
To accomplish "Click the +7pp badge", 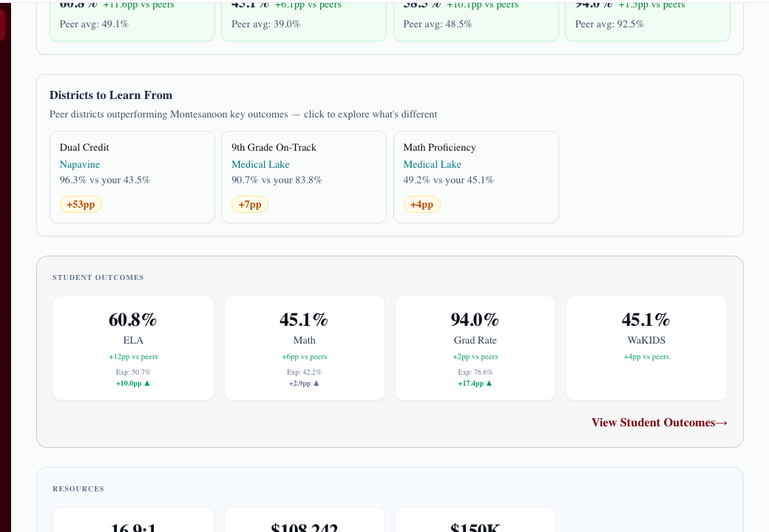I will pyautogui.click(x=250, y=204).
